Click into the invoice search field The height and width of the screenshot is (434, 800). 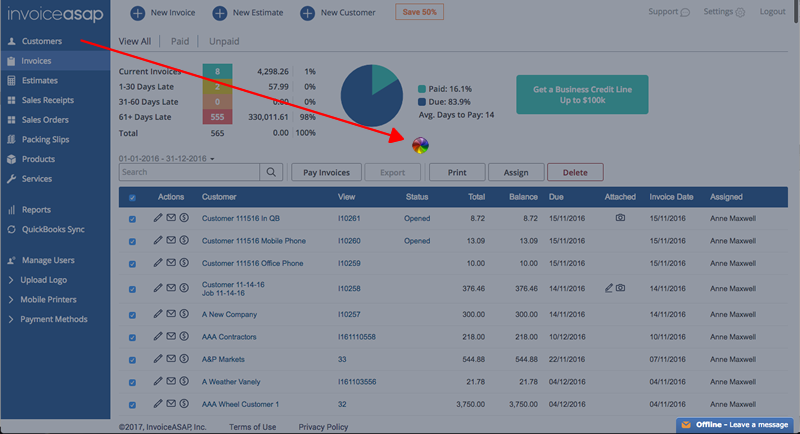[190, 172]
